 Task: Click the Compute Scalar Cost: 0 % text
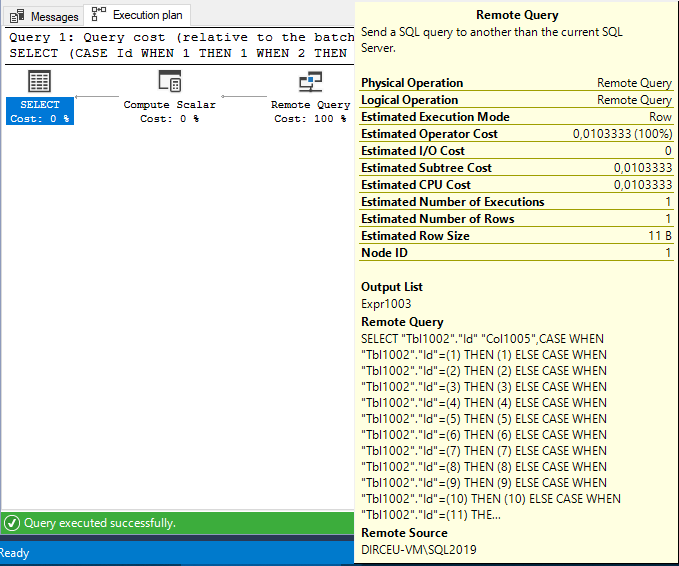point(169,119)
